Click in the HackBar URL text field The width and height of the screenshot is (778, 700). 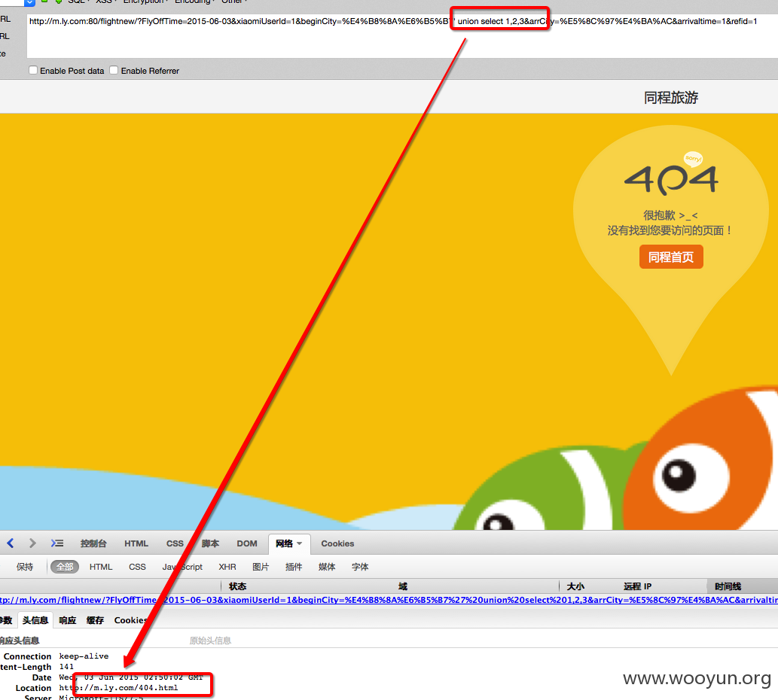[402, 36]
